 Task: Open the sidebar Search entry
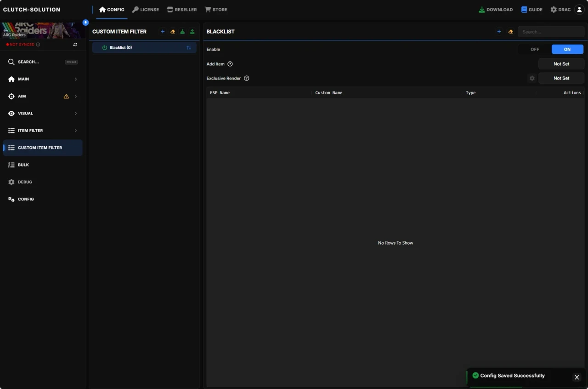coord(43,62)
